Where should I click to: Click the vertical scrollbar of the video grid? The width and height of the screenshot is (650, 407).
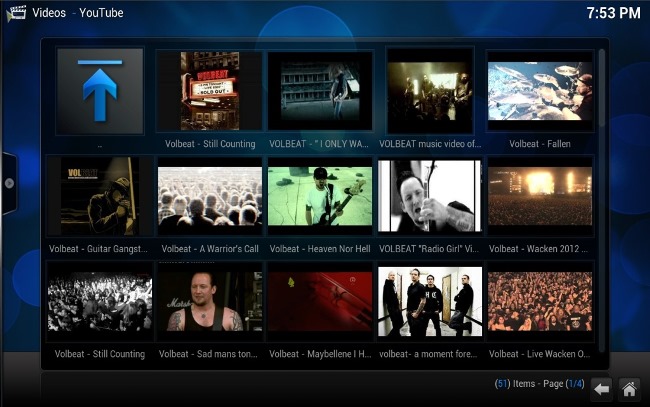click(x=601, y=201)
